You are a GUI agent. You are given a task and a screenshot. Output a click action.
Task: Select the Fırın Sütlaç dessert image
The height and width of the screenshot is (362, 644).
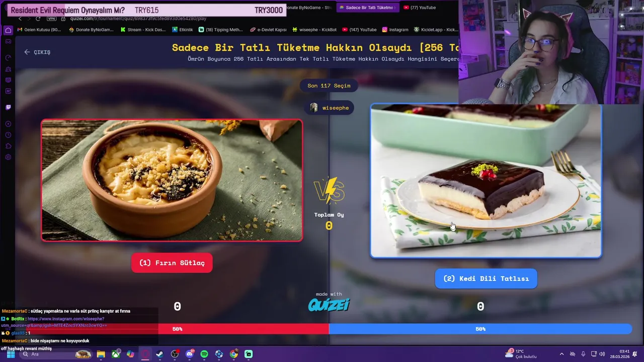tap(172, 180)
